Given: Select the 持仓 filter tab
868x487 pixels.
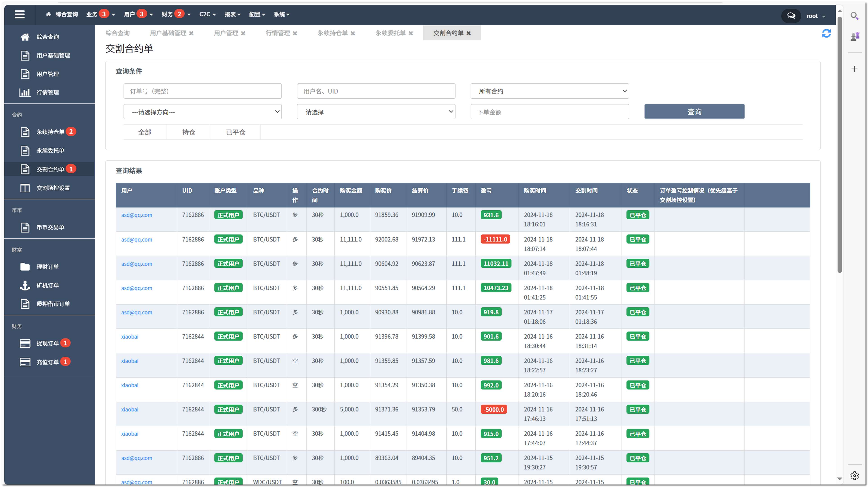Looking at the screenshot, I should [x=188, y=132].
